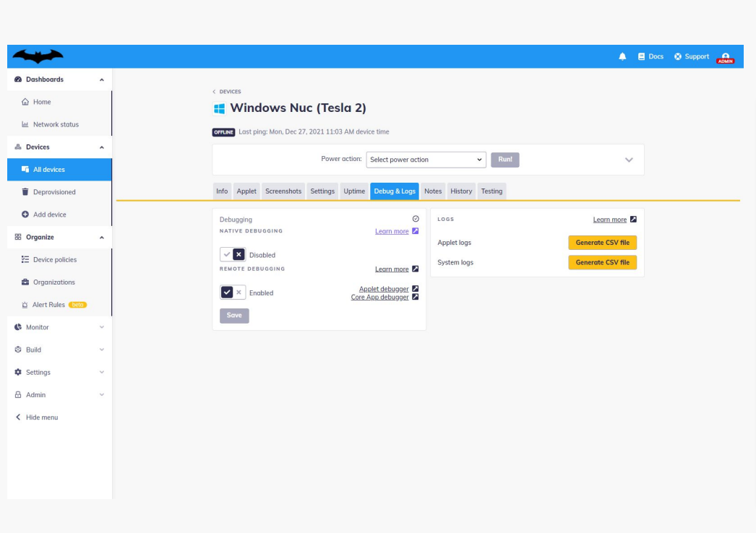Open the Core App debugger link
Image resolution: width=756 pixels, height=533 pixels.
[379, 298]
